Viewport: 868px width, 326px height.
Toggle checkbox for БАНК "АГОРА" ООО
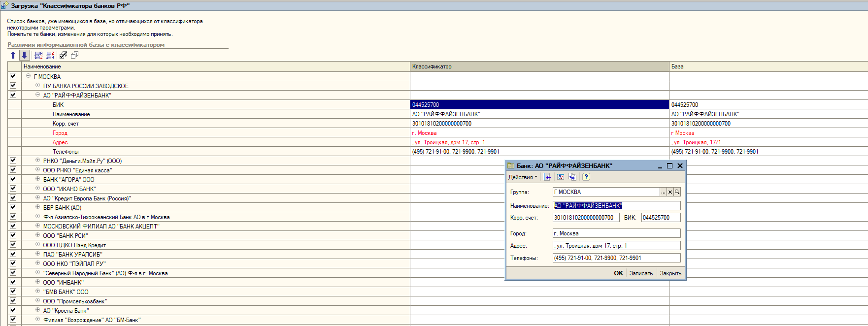tap(13, 179)
